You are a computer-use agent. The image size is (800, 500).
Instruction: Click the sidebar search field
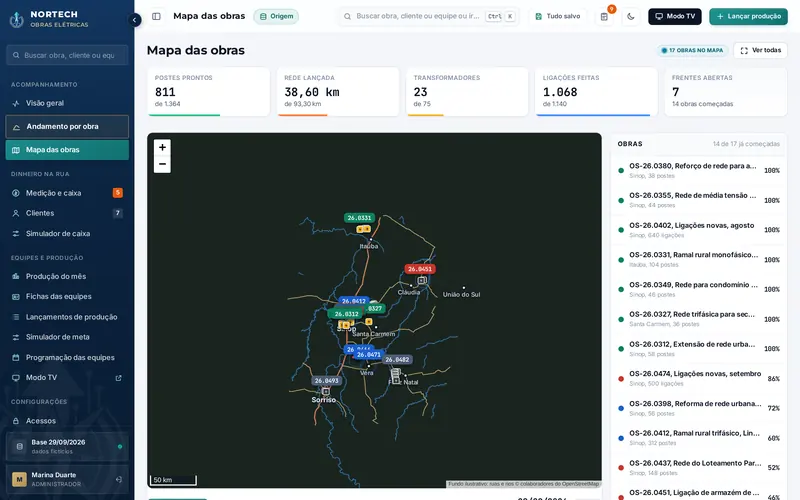(x=67, y=55)
